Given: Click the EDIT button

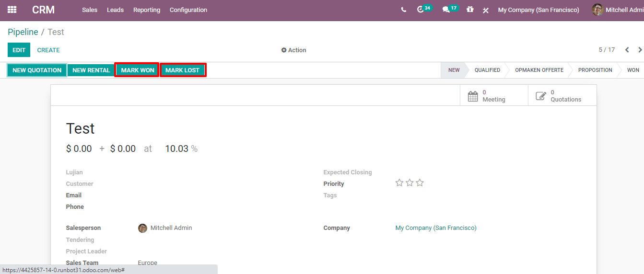Looking at the screenshot, I should tap(19, 50).
